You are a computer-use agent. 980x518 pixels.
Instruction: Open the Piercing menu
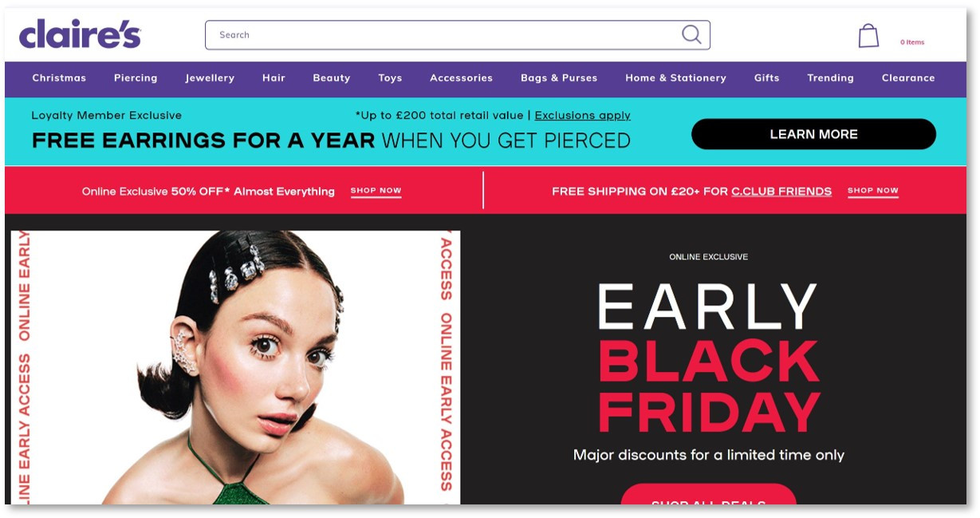tap(136, 78)
